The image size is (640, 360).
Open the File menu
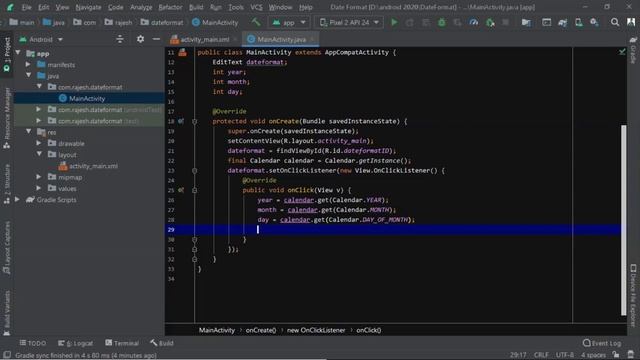click(x=27, y=7)
